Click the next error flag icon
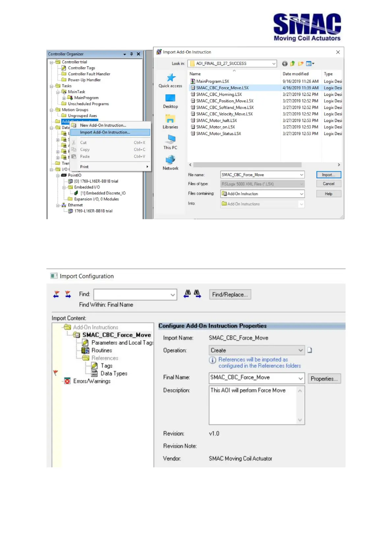Viewport: 392px width, 555px height. 68,294
